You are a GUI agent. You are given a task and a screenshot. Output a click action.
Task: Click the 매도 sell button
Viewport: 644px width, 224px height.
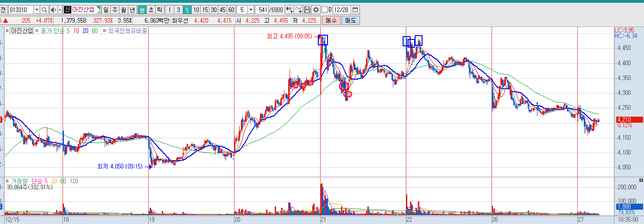(350, 21)
